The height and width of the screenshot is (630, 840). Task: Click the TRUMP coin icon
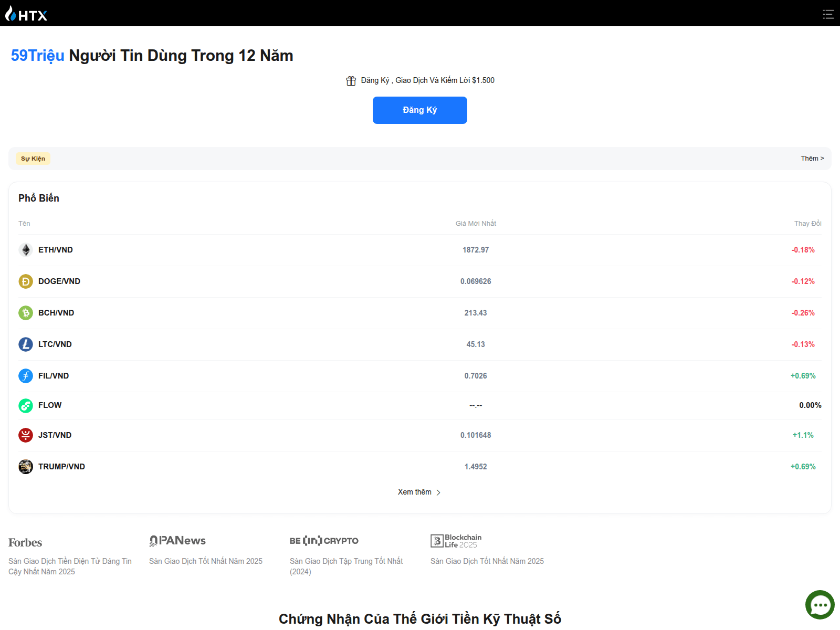point(26,467)
